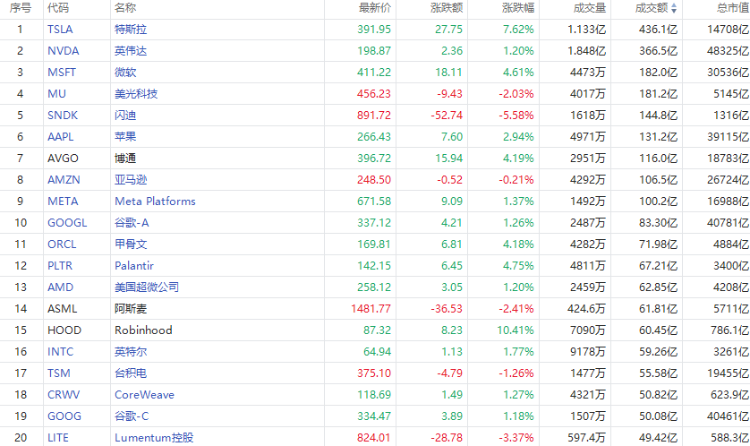Open the MU ticker link
The image size is (750, 446).
point(56,94)
